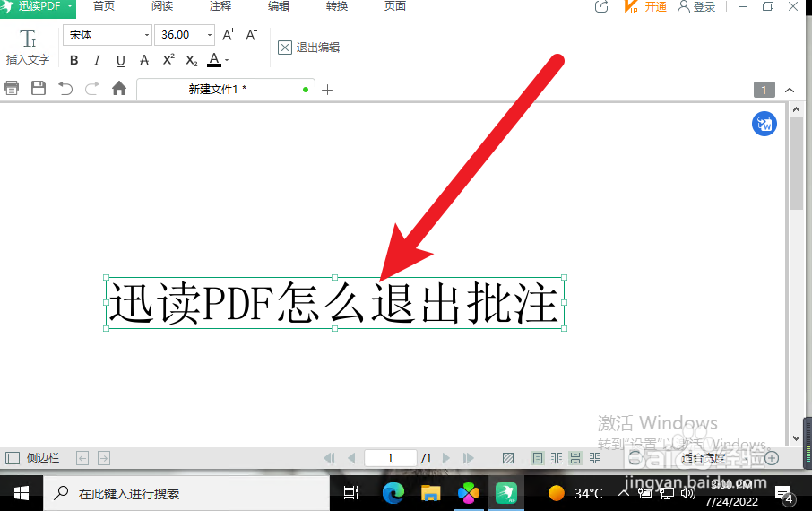This screenshot has height=511, width=812.
Task: Click the print icon
Action: pyautogui.click(x=12, y=89)
